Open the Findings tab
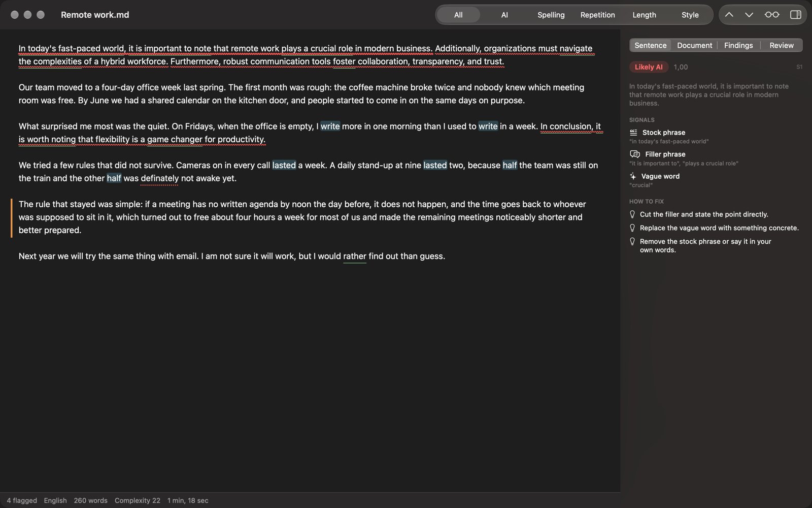 point(738,45)
